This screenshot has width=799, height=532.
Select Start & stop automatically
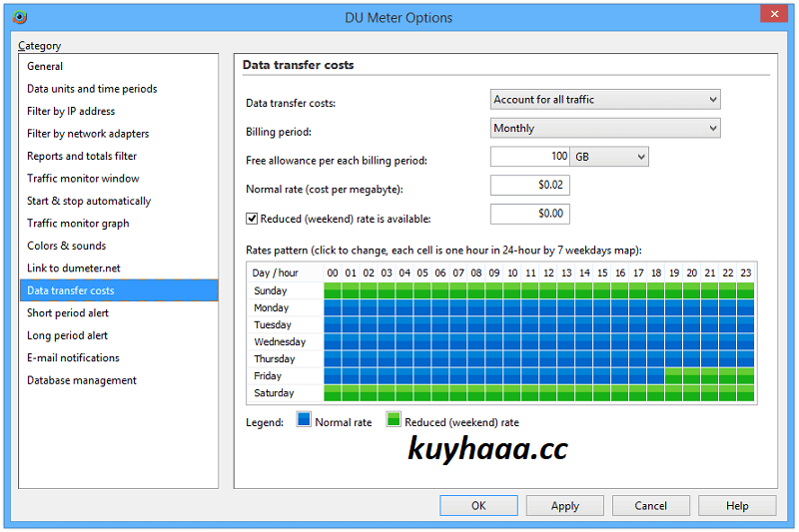(x=118, y=201)
